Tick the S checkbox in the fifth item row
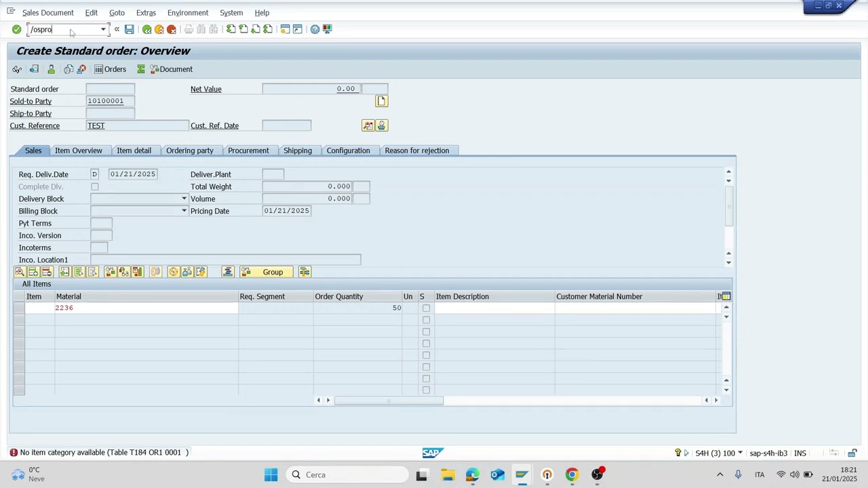 [x=426, y=355]
